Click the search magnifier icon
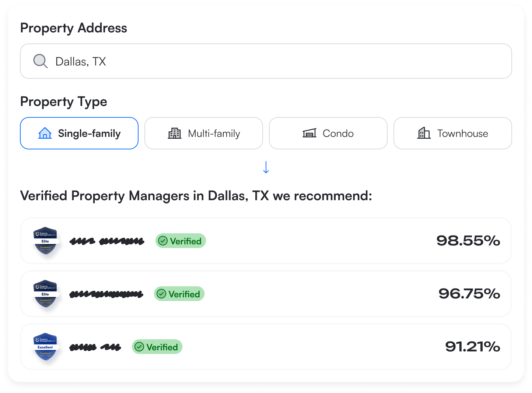This screenshot has height=393, width=532. click(x=40, y=61)
